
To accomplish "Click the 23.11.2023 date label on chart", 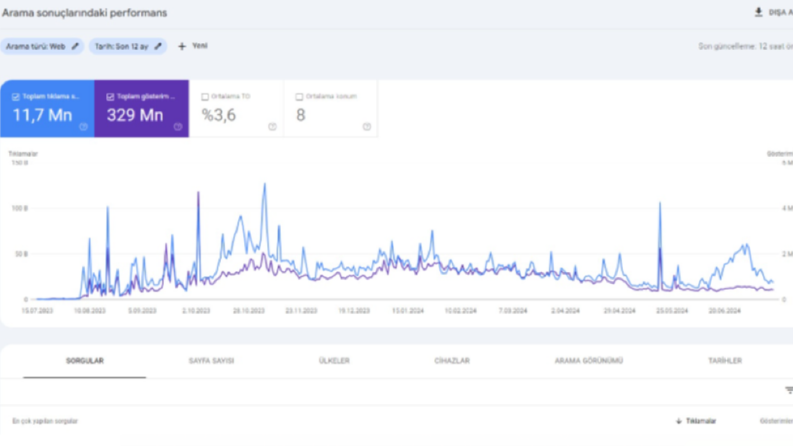I will click(301, 310).
